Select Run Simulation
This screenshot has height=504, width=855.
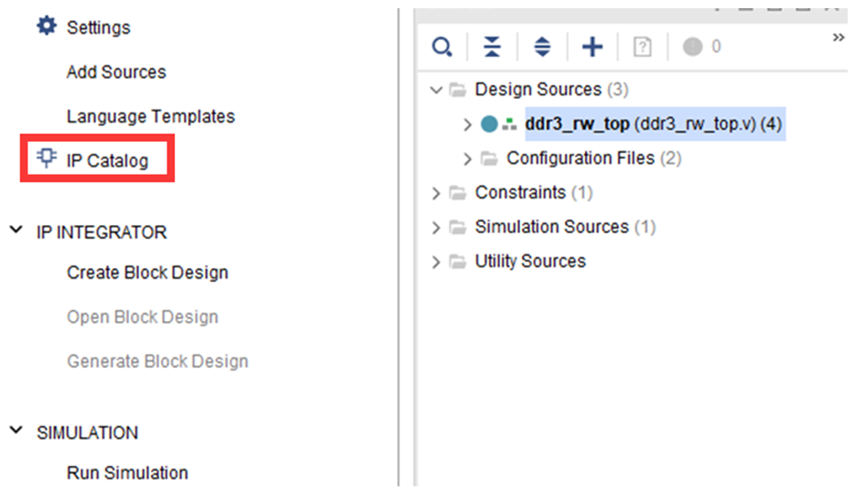pyautogui.click(x=127, y=473)
